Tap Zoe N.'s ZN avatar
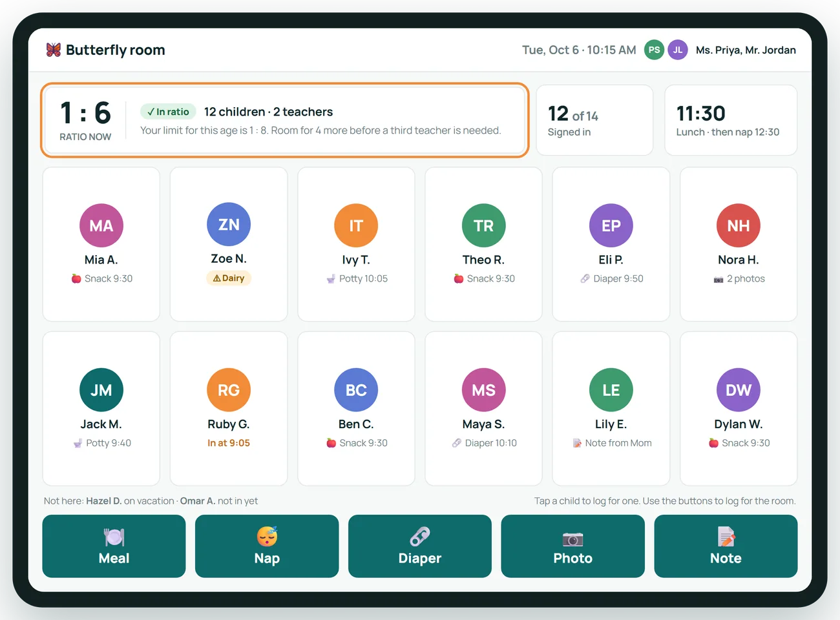Screen dimensions: 840x620 tap(229, 224)
